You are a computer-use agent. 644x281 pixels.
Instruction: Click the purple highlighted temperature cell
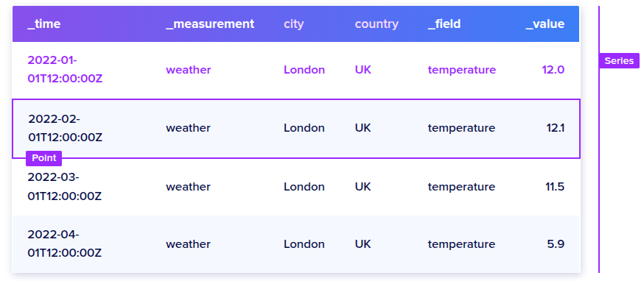462,70
